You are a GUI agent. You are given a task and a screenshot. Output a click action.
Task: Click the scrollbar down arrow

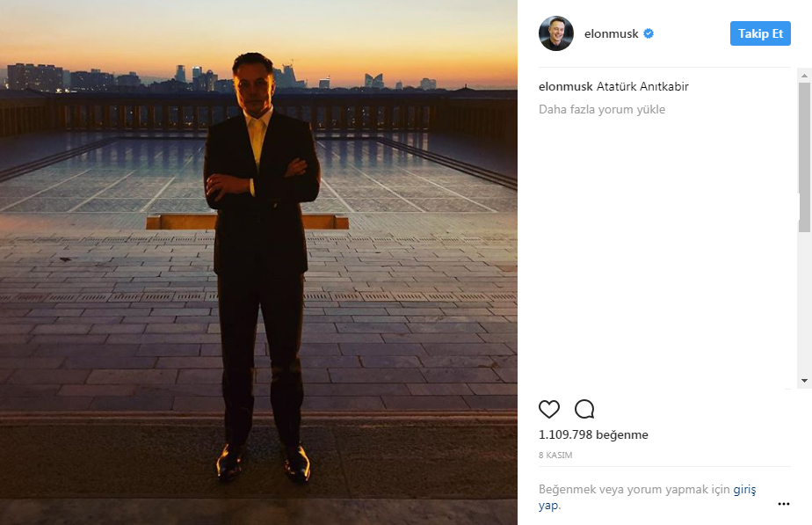click(x=804, y=381)
